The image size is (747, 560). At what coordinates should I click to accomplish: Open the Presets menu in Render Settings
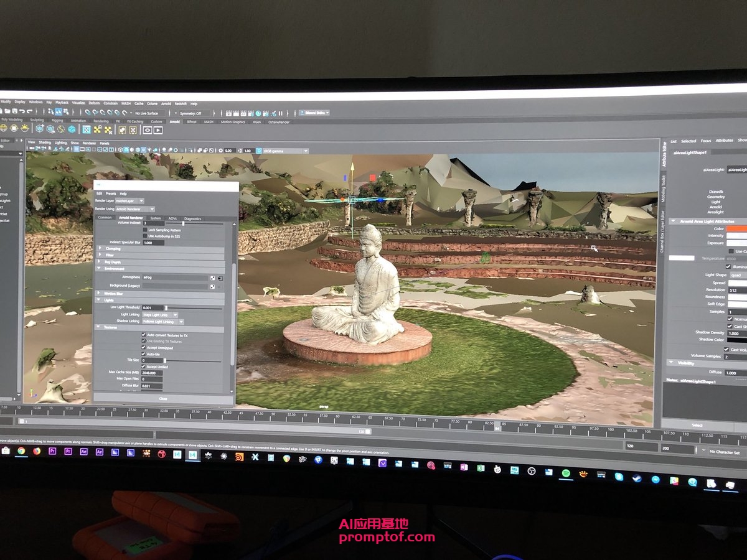110,194
